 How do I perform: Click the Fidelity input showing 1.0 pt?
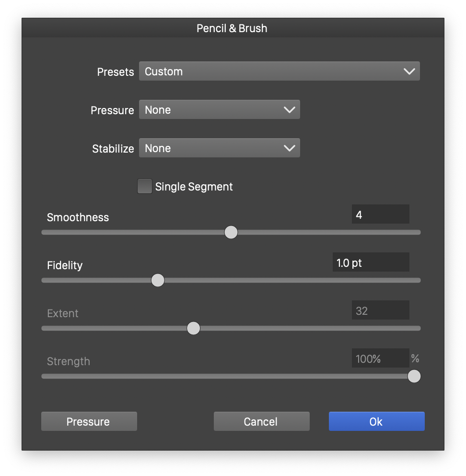371,262
